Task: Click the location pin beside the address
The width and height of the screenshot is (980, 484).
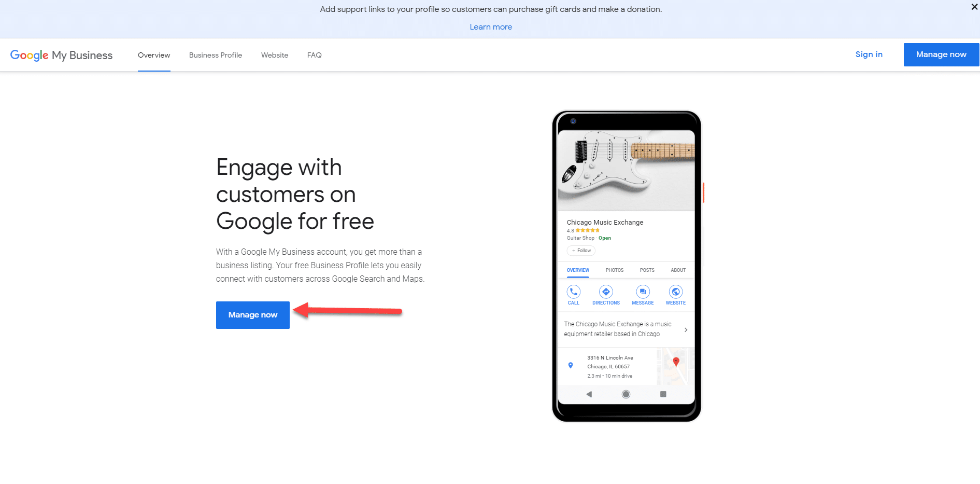Action: [x=571, y=366]
